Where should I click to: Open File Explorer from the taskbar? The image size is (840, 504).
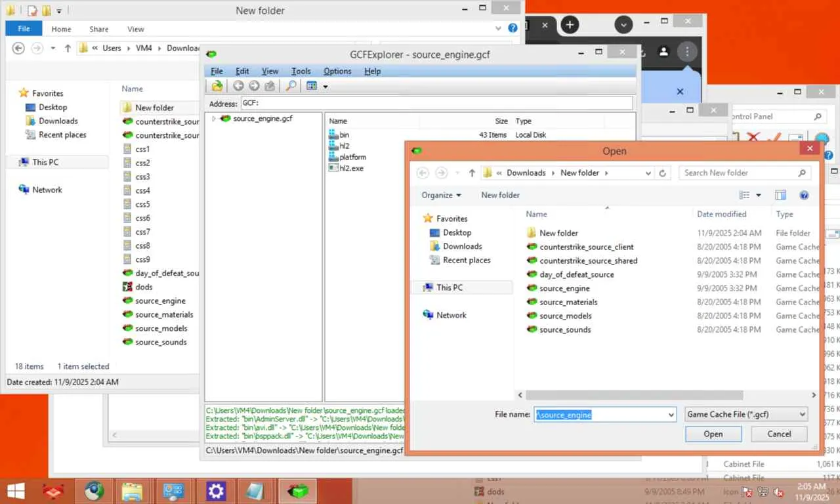click(133, 491)
